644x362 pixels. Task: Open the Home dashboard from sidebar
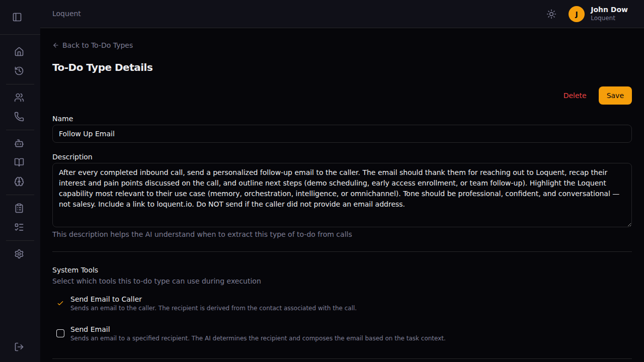[x=19, y=51]
